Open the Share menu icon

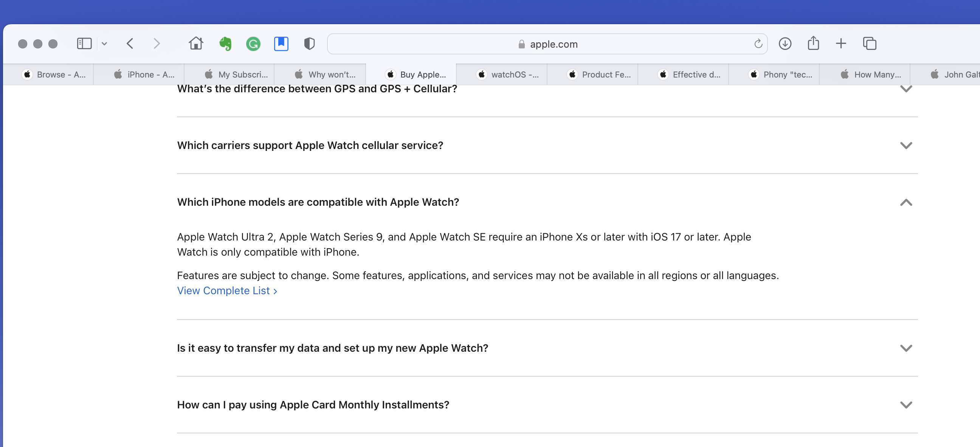point(813,44)
